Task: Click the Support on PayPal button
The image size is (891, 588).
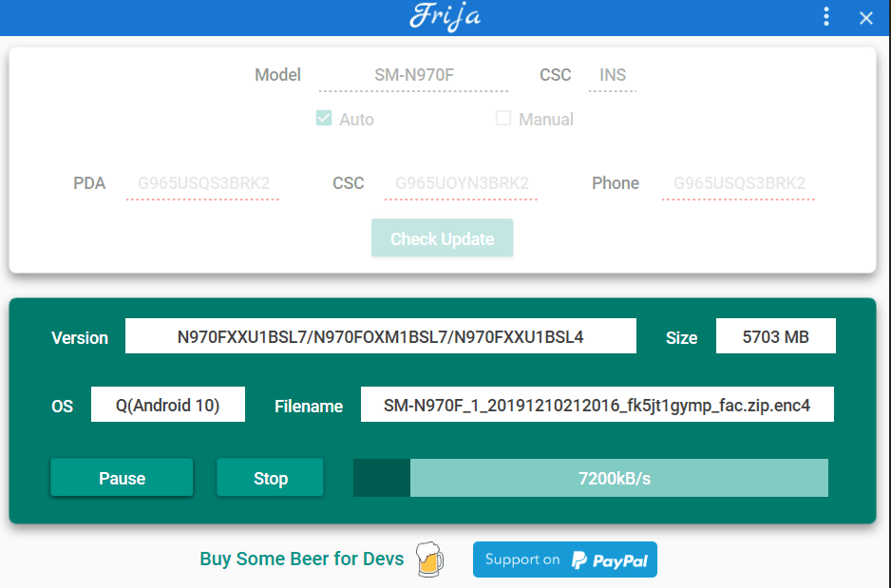Action: [x=564, y=560]
